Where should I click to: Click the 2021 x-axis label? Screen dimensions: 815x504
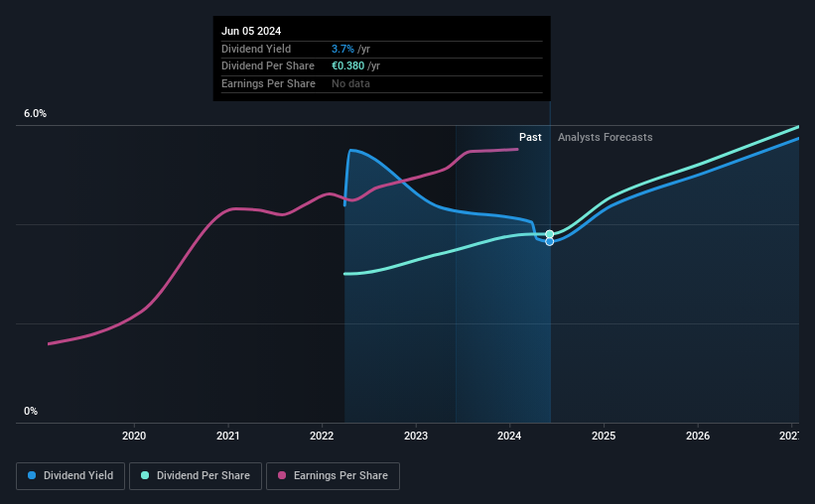pyautogui.click(x=227, y=436)
